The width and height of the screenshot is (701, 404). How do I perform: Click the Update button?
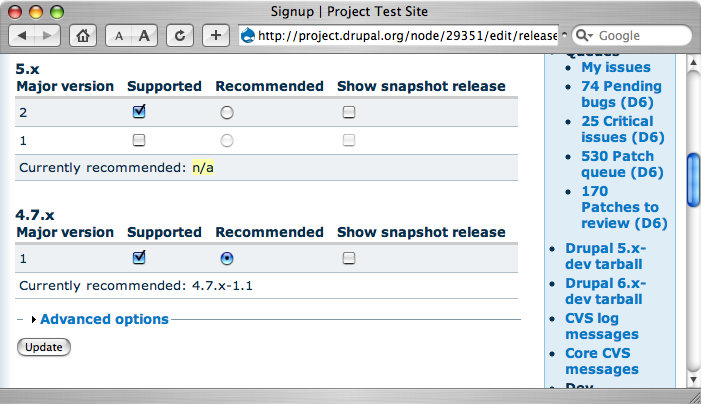pyautogui.click(x=44, y=347)
